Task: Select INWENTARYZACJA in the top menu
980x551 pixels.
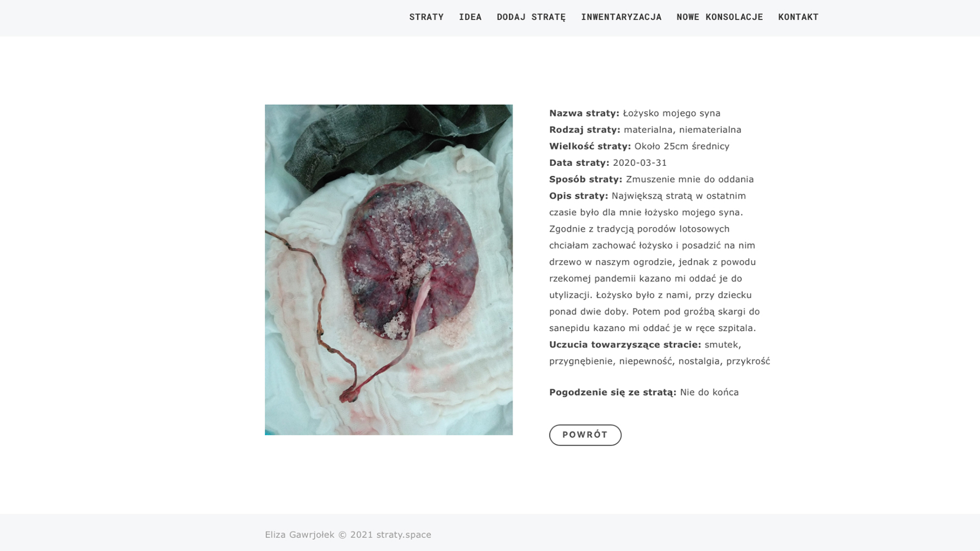Action: tap(621, 17)
